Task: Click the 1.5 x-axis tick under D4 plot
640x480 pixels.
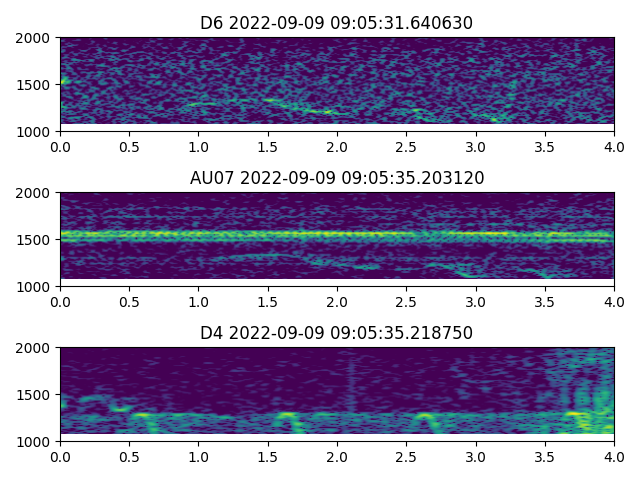Action: (268, 456)
